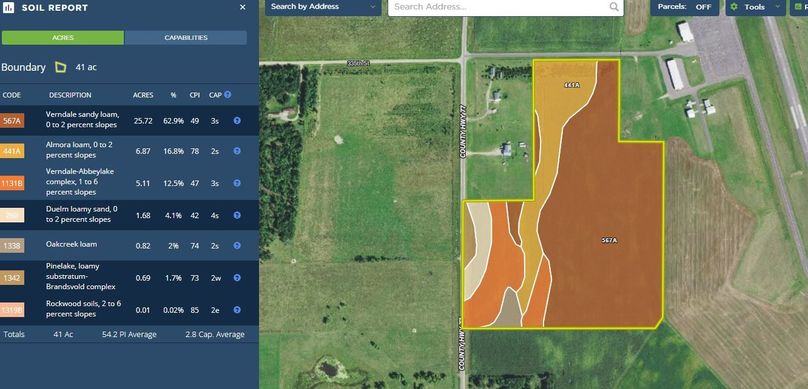The image size is (808, 389).
Task: Select 'Almora loam, 0 to 2 percent slopes'
Action: tap(79, 150)
